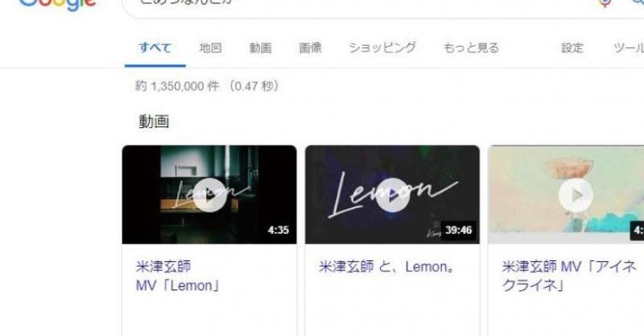This screenshot has width=644, height=336.
Task: Open the ショッピング tab
Action: [382, 48]
